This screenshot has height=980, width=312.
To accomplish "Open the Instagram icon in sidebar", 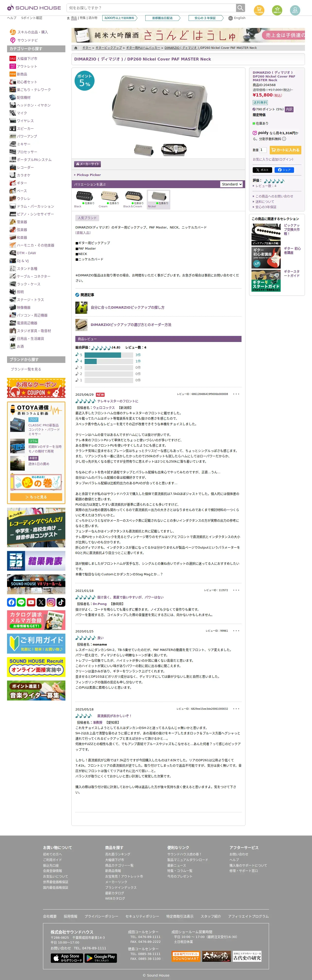I will (x=51, y=602).
